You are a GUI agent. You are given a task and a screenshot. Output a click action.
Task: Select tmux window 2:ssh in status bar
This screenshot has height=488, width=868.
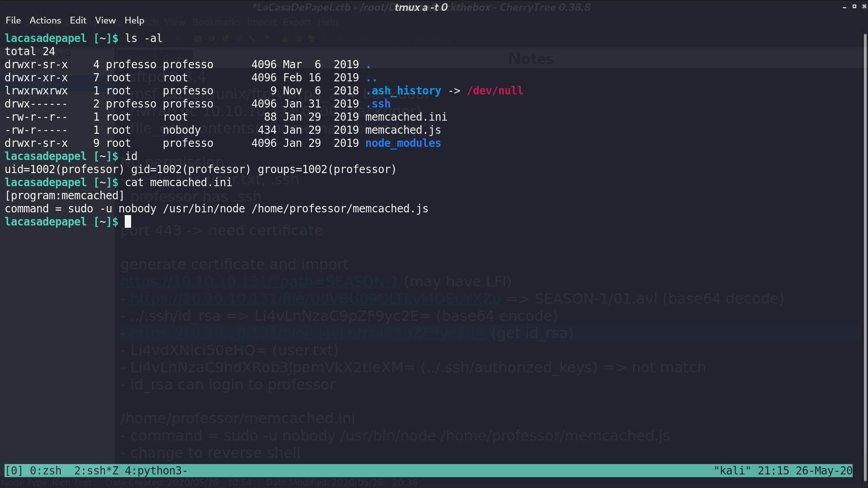click(96, 471)
